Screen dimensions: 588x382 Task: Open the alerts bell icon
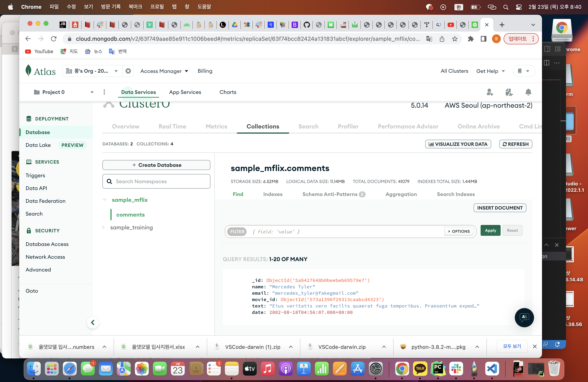tap(528, 92)
